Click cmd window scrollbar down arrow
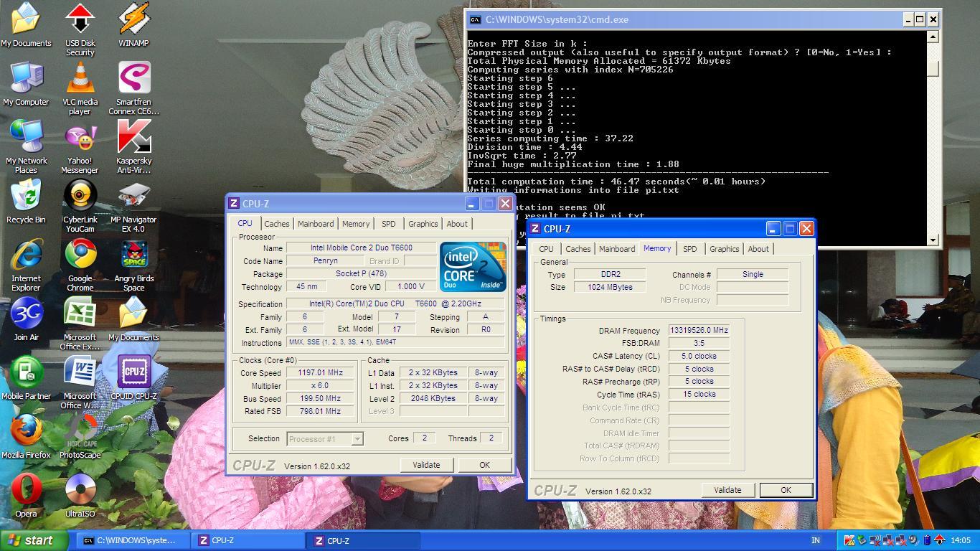980x551 pixels. [933, 240]
